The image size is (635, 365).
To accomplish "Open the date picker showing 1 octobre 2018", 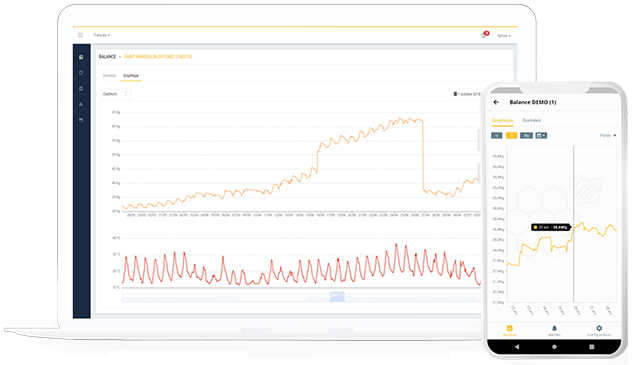I will click(467, 94).
